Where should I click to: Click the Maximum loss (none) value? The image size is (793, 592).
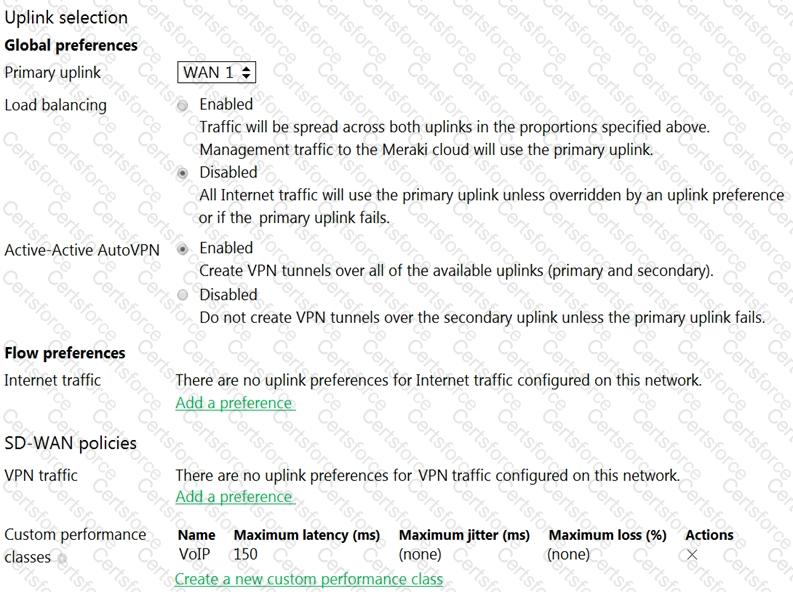point(568,555)
